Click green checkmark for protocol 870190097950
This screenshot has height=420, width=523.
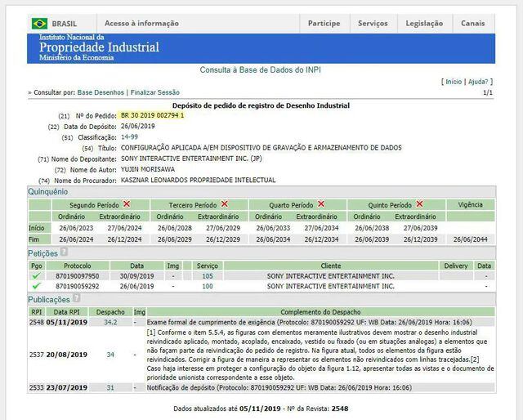[36, 276]
